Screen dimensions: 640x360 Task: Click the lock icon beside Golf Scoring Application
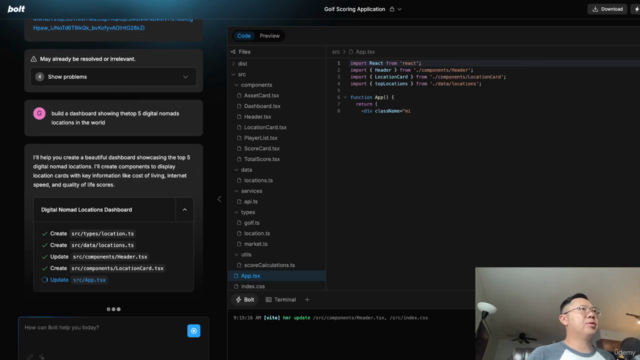pos(392,9)
